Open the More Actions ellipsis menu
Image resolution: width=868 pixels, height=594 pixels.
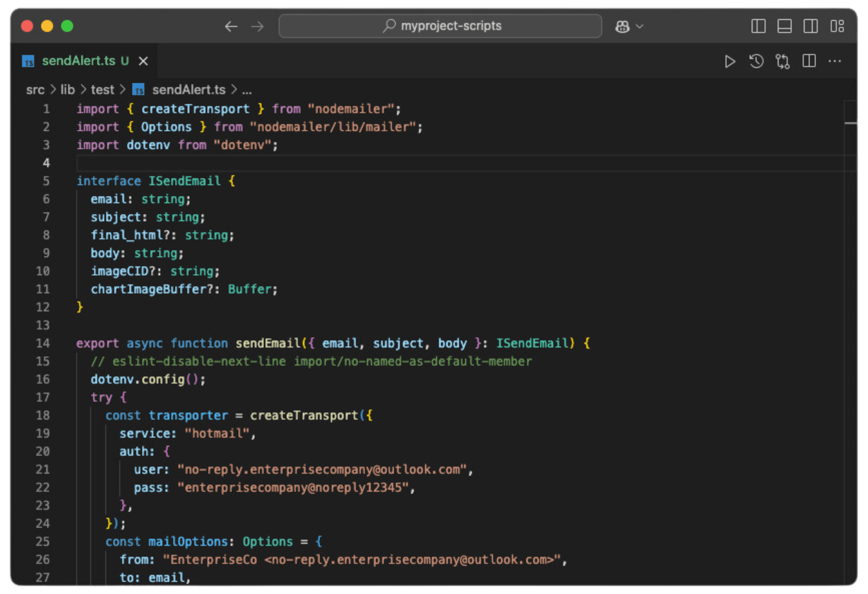835,61
